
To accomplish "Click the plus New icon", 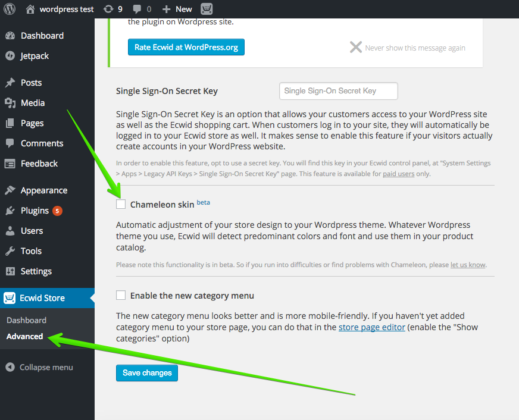I will tap(167, 10).
